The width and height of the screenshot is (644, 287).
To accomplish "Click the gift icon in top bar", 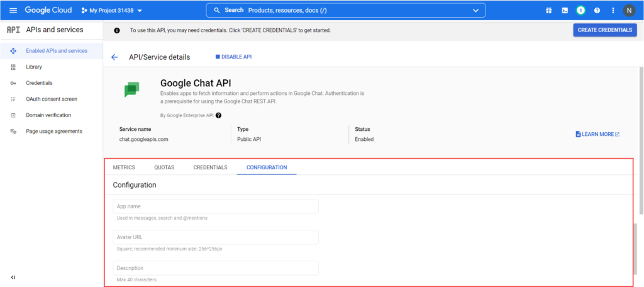I will point(548,11).
